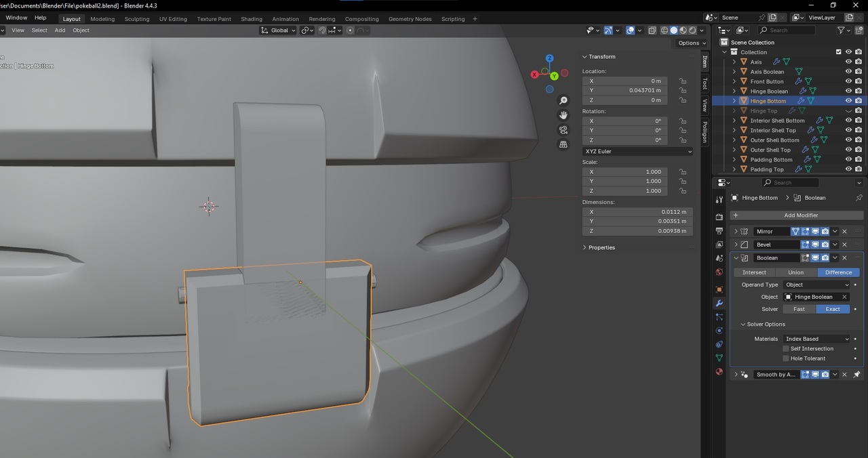Toggle camera view gizmo button
The image size is (868, 458).
(x=563, y=130)
